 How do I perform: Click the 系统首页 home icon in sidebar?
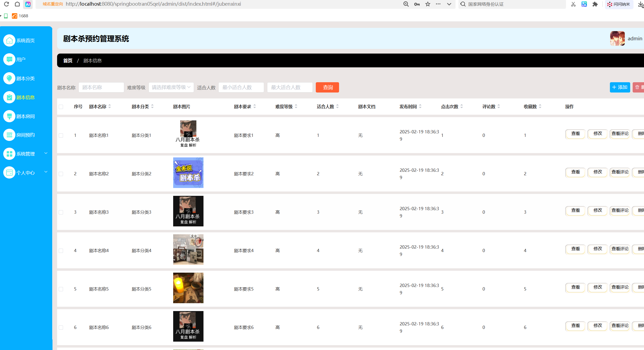pyautogui.click(x=9, y=41)
